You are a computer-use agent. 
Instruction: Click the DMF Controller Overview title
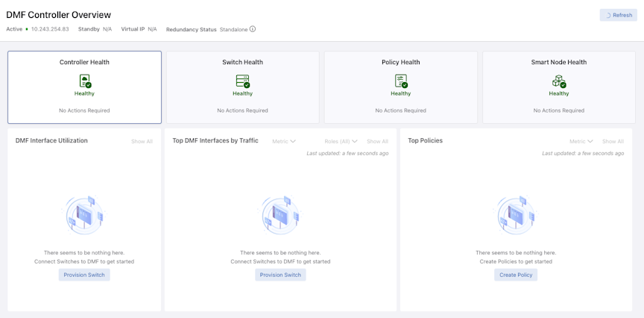[x=59, y=15]
